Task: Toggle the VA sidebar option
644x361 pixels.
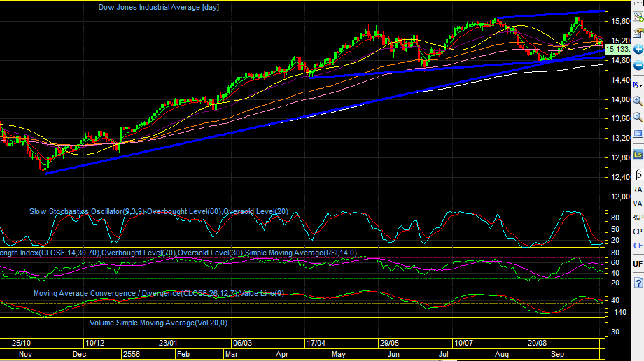Action: coord(638,204)
